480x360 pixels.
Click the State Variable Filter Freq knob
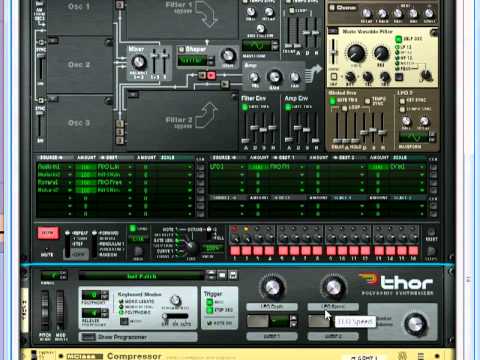click(356, 53)
